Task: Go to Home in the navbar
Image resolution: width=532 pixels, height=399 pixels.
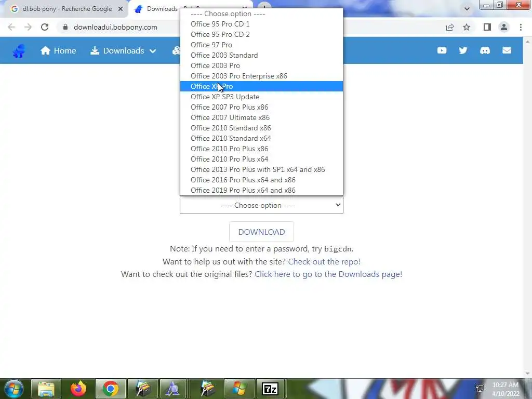Action: click(58, 50)
